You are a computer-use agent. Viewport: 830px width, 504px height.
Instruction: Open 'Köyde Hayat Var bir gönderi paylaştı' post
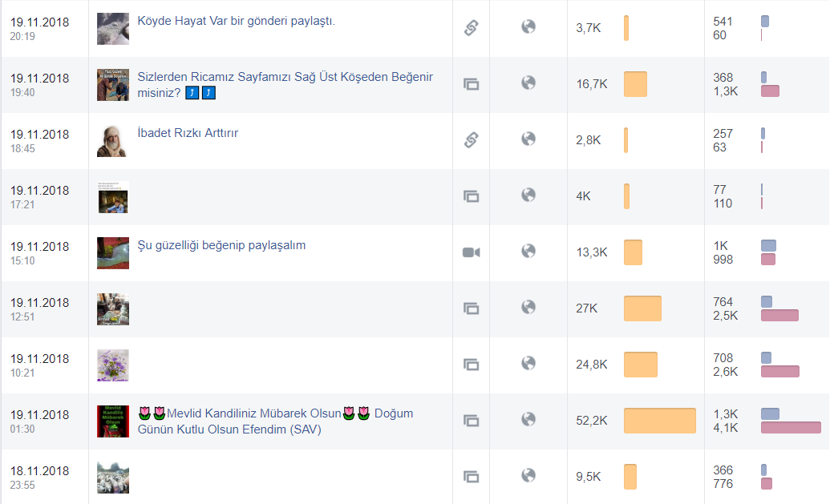[236, 21]
